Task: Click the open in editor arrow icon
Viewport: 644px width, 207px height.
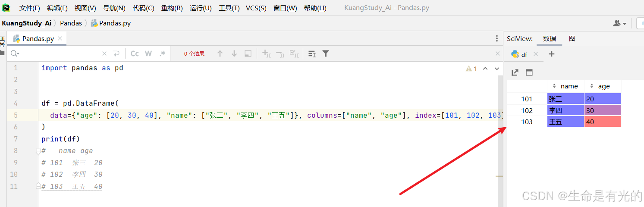Action: [515, 72]
